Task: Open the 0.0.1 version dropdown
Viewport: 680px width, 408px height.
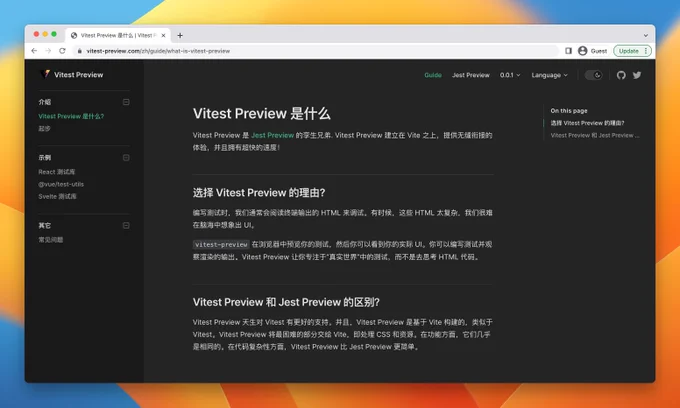Action: (510, 75)
